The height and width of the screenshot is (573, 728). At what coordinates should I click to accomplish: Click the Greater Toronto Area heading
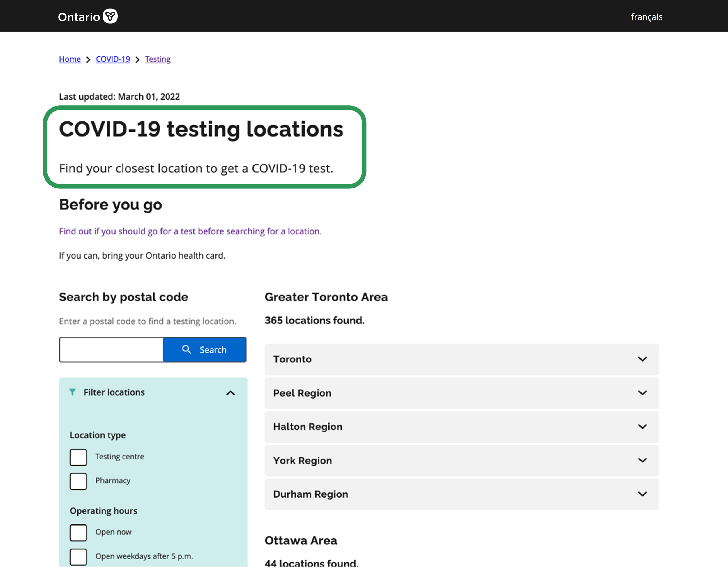coord(326,297)
